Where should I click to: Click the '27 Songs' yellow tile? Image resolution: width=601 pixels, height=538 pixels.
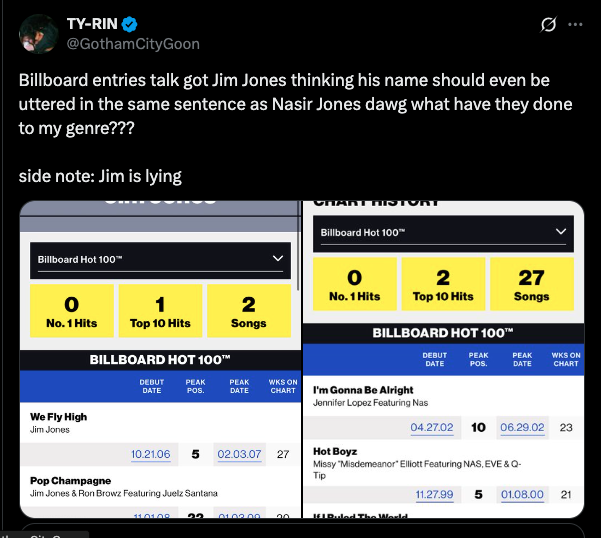pyautogui.click(x=532, y=284)
